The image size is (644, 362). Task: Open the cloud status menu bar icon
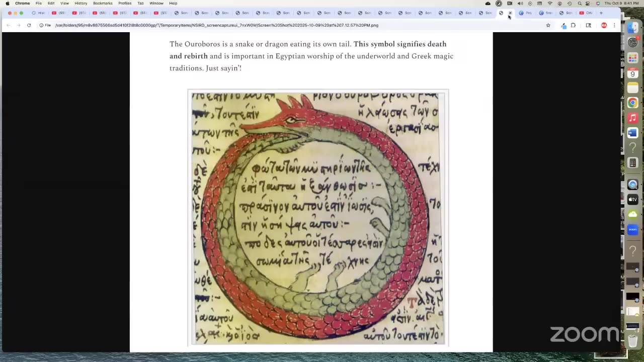click(x=488, y=3)
